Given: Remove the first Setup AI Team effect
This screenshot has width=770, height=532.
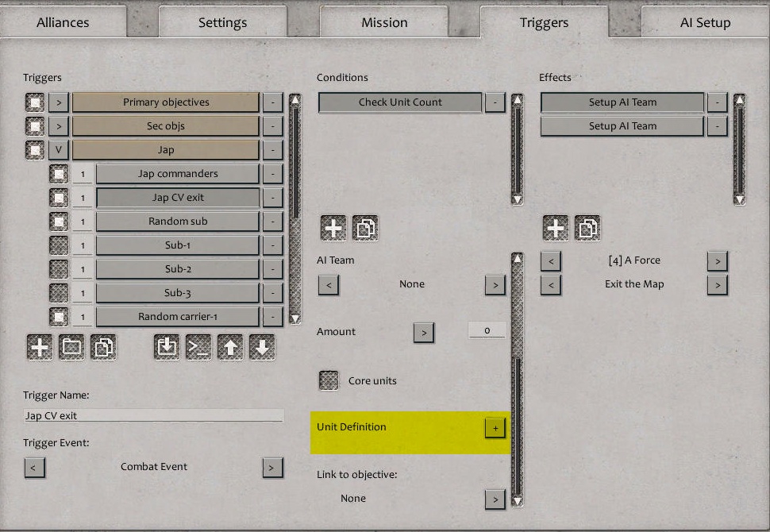Looking at the screenshot, I should point(717,102).
